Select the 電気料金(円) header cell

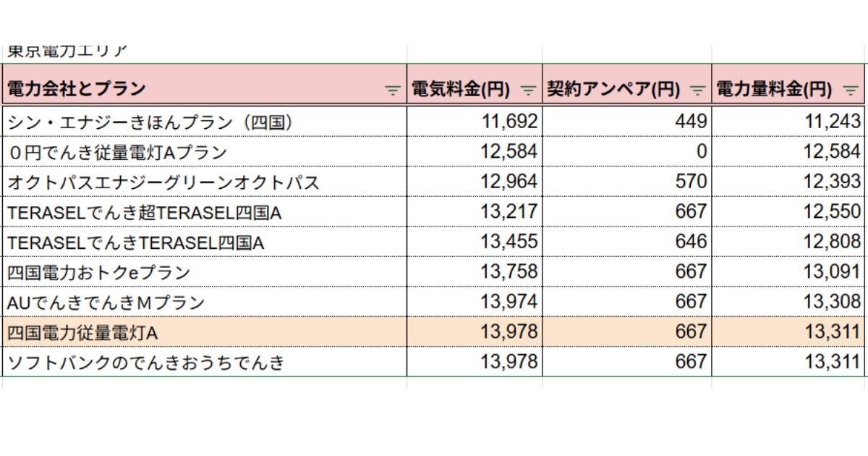[x=474, y=90]
